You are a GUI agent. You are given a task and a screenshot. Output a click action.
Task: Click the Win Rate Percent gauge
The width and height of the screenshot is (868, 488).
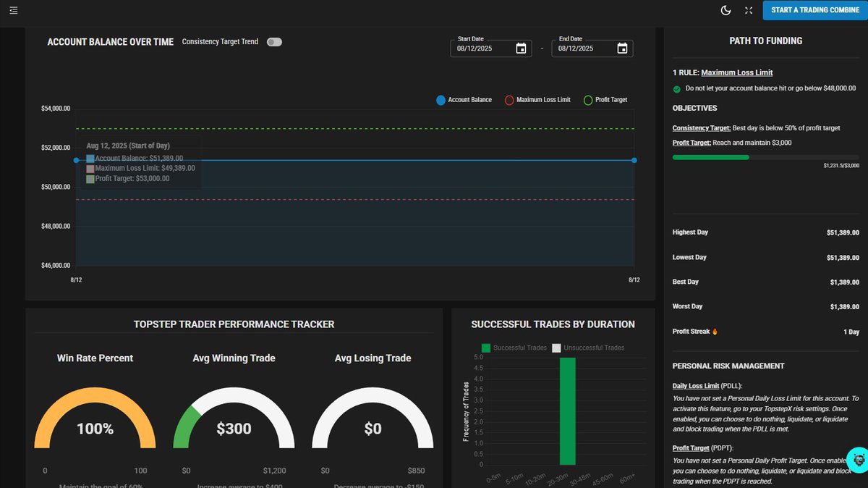[x=95, y=416]
